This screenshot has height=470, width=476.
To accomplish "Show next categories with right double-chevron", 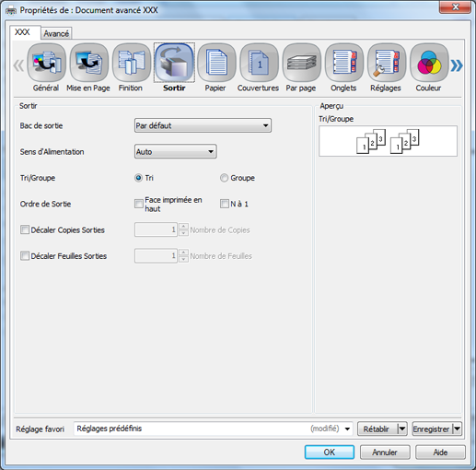I will click(x=457, y=65).
